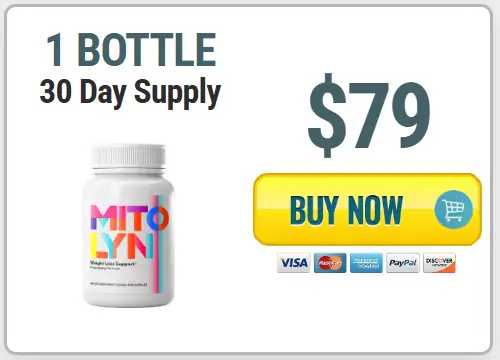Click the dollar sign in the price

(327, 115)
